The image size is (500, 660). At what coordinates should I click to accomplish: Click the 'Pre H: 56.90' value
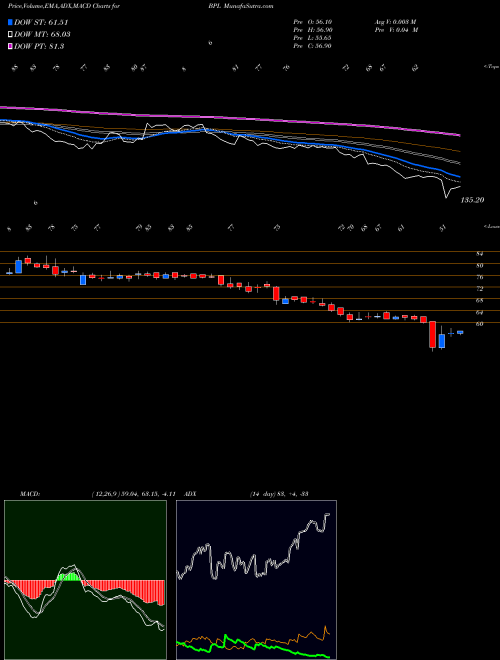tap(313, 30)
